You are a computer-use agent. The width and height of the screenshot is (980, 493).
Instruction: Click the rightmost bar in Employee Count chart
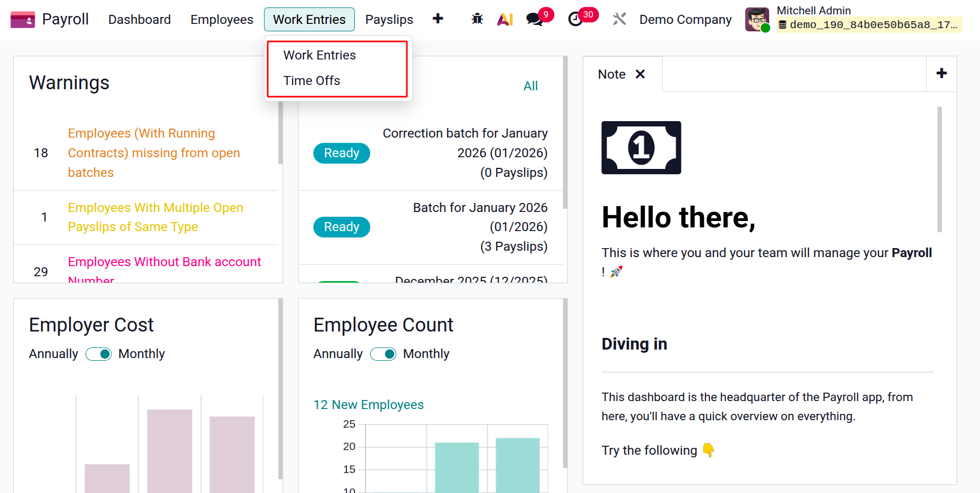coord(518,465)
